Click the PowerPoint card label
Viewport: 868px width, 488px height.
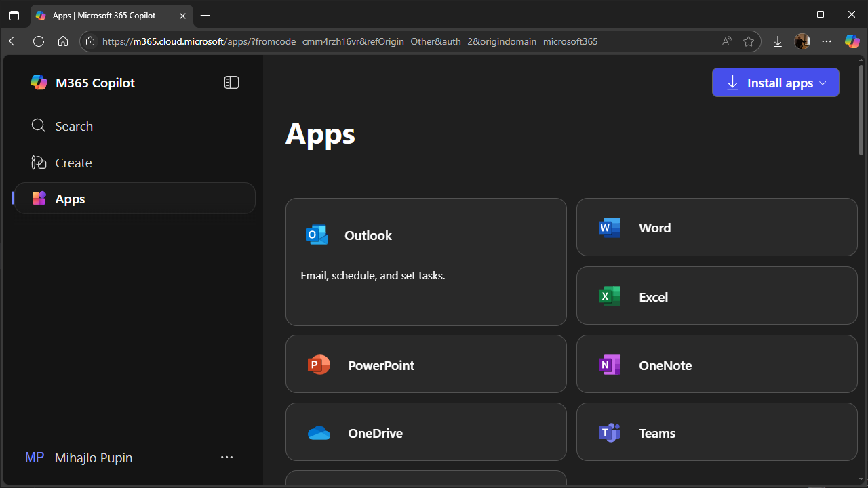click(381, 365)
